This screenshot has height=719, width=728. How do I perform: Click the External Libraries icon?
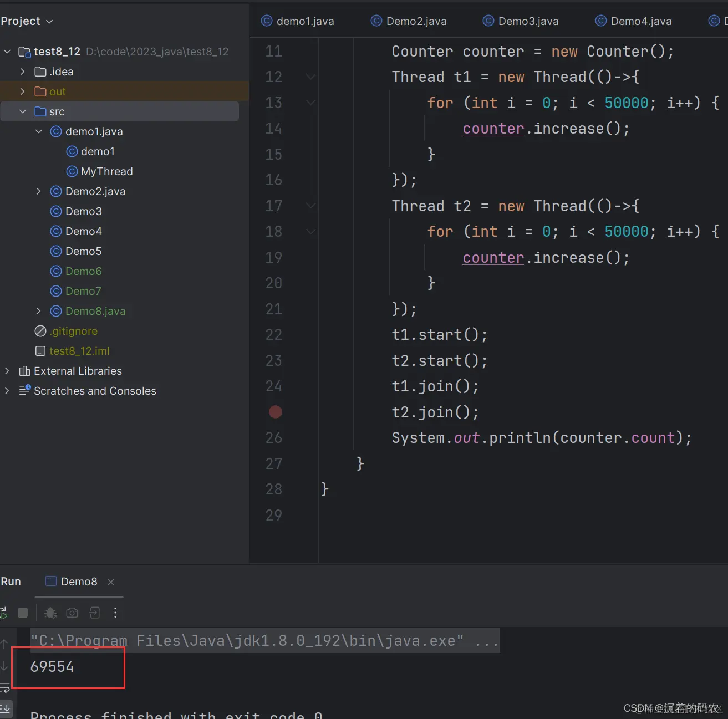[24, 371]
